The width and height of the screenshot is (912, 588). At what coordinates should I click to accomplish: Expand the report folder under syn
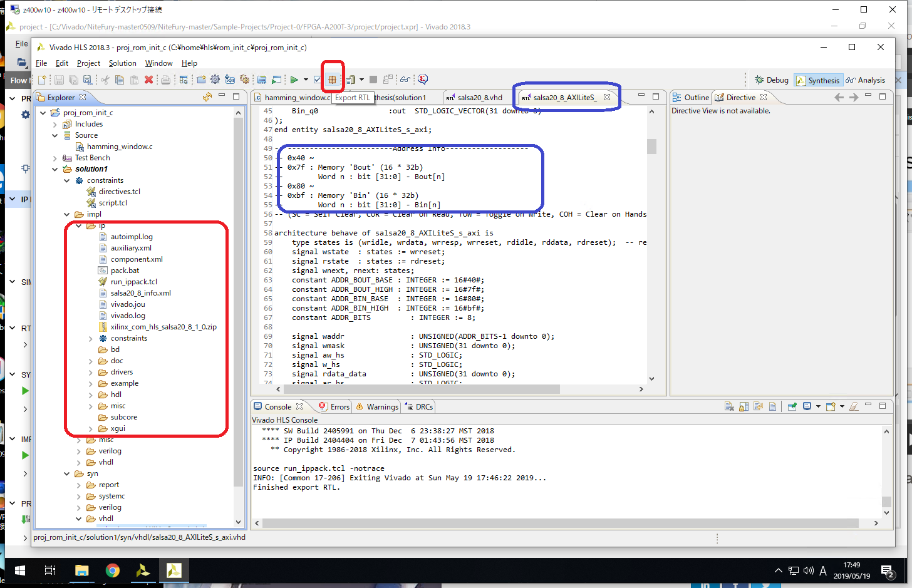(x=79, y=485)
